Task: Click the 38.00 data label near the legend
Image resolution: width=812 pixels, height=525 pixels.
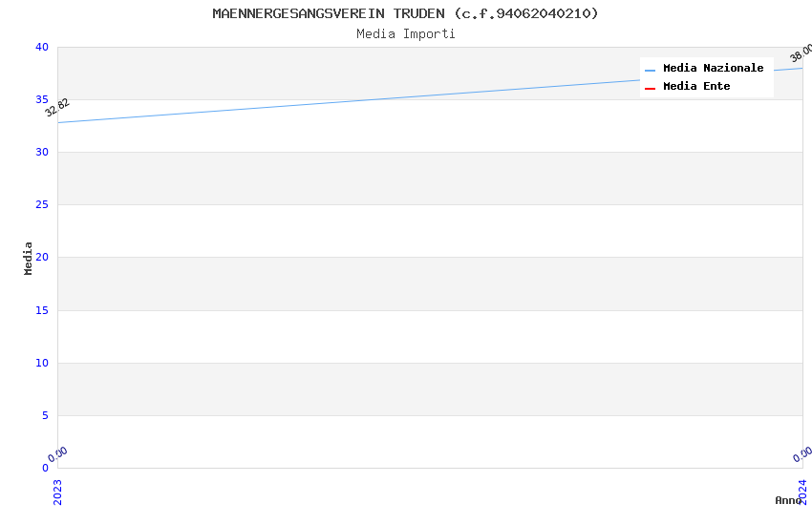Action: tap(801, 52)
